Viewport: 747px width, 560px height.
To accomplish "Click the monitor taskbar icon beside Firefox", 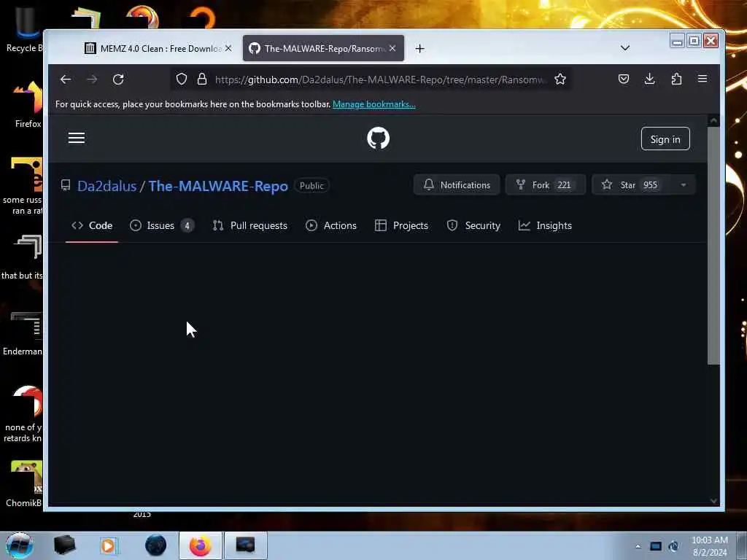I will (x=245, y=545).
